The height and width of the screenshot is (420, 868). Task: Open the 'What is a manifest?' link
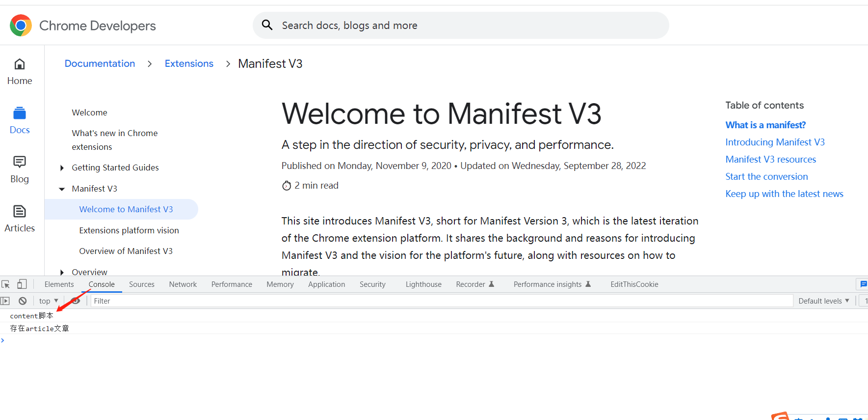765,125
